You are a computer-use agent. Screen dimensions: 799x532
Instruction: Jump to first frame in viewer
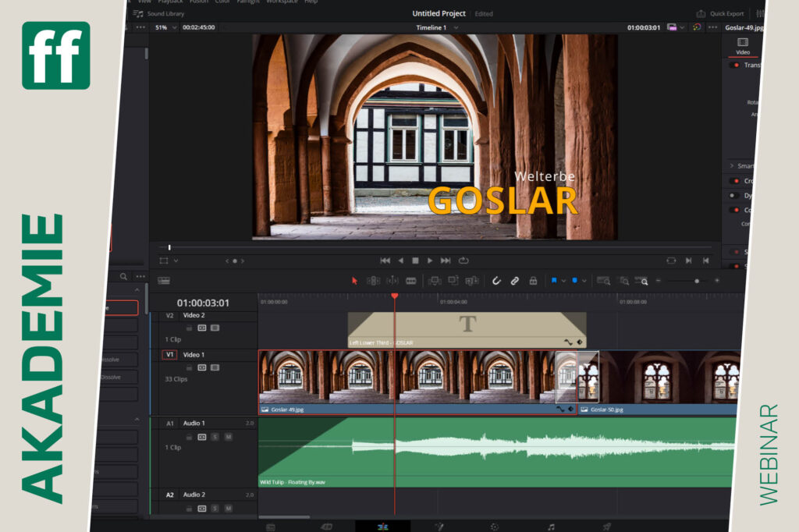click(x=385, y=261)
